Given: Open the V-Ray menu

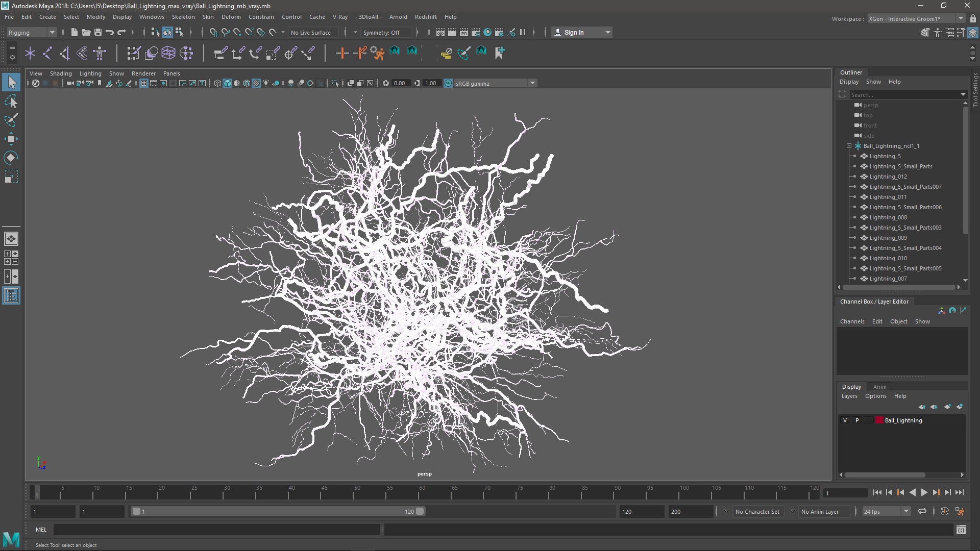Looking at the screenshot, I should point(340,17).
